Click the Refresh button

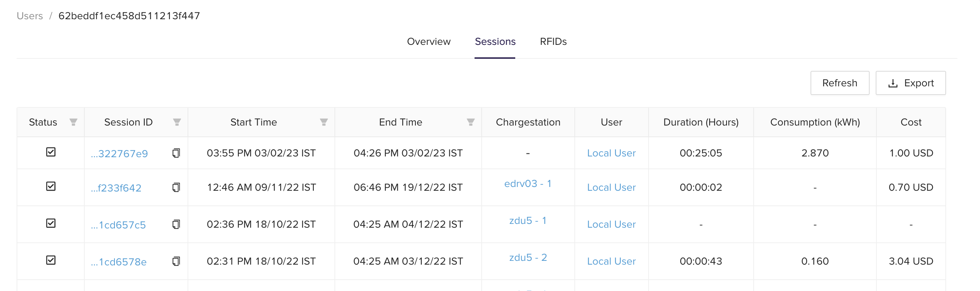pyautogui.click(x=840, y=83)
